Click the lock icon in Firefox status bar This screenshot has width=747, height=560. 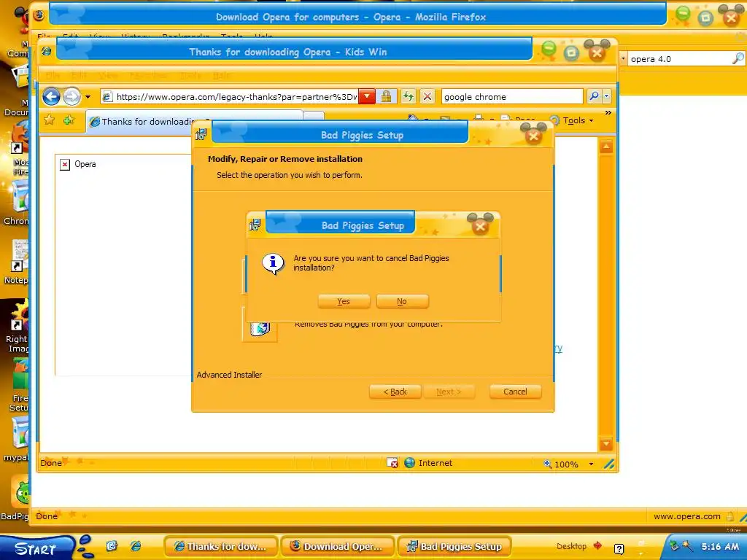[729, 516]
